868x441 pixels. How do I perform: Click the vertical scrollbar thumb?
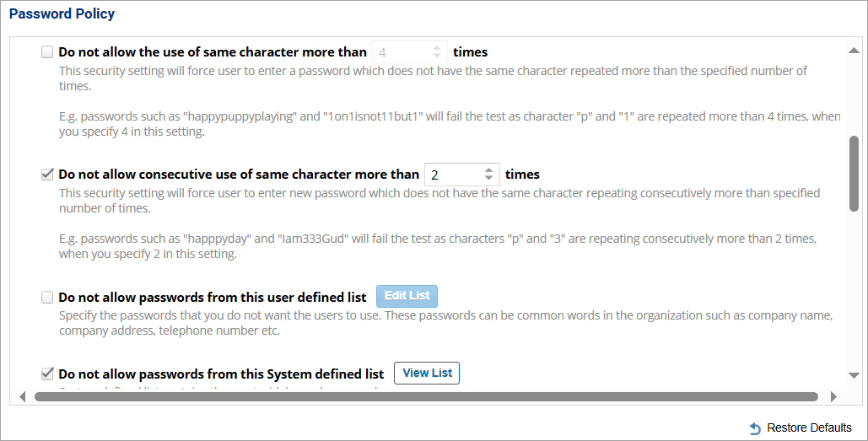coord(854,172)
